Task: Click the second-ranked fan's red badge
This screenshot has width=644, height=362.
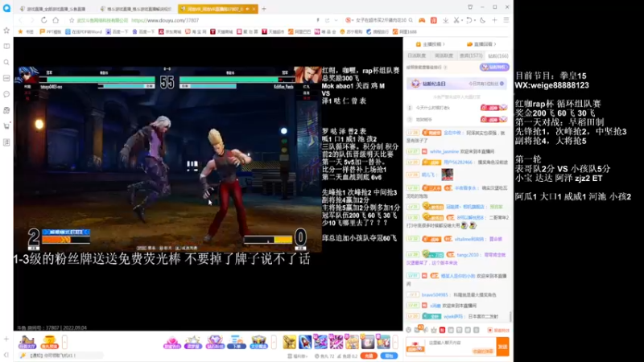Action: (493, 119)
